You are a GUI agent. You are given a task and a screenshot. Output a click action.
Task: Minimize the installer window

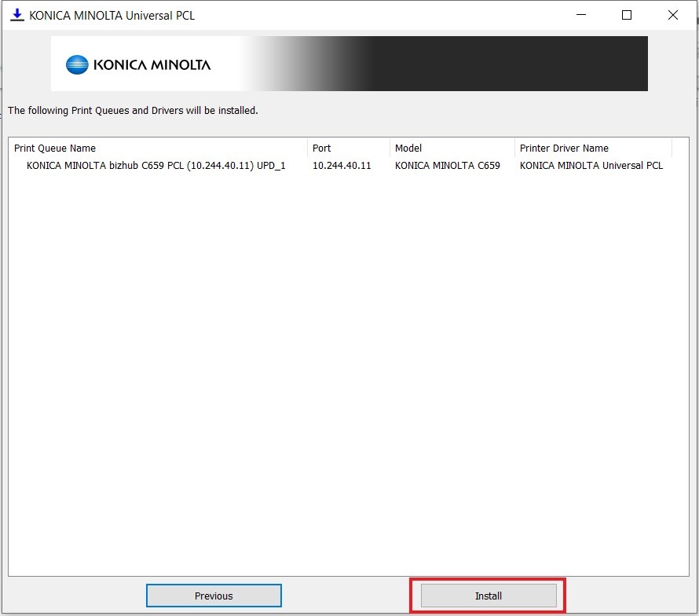[580, 15]
